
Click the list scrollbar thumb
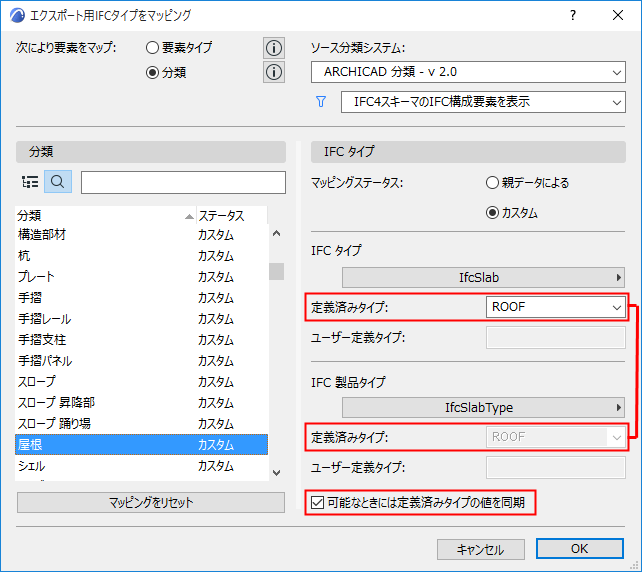coord(277,271)
